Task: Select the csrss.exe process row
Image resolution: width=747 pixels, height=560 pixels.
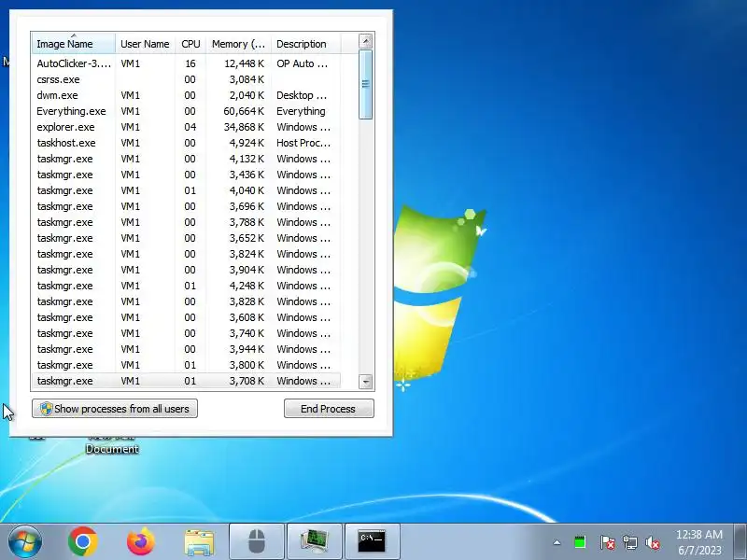Action: tap(186, 79)
